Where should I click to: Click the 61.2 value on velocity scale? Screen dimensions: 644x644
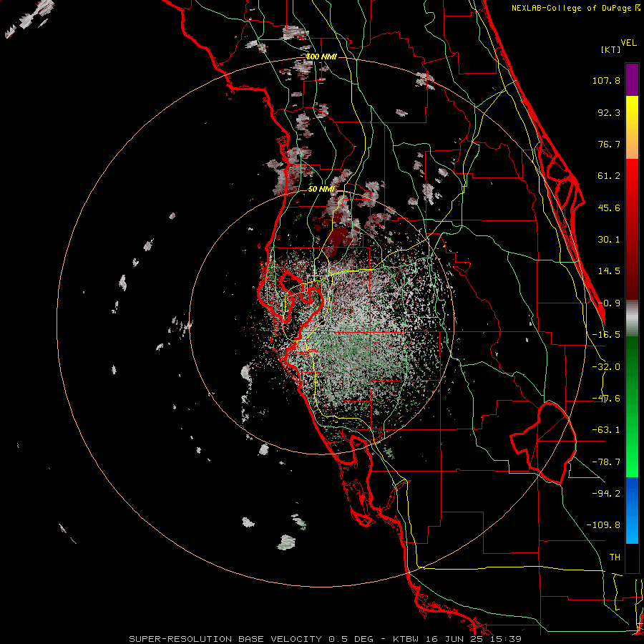609,176
